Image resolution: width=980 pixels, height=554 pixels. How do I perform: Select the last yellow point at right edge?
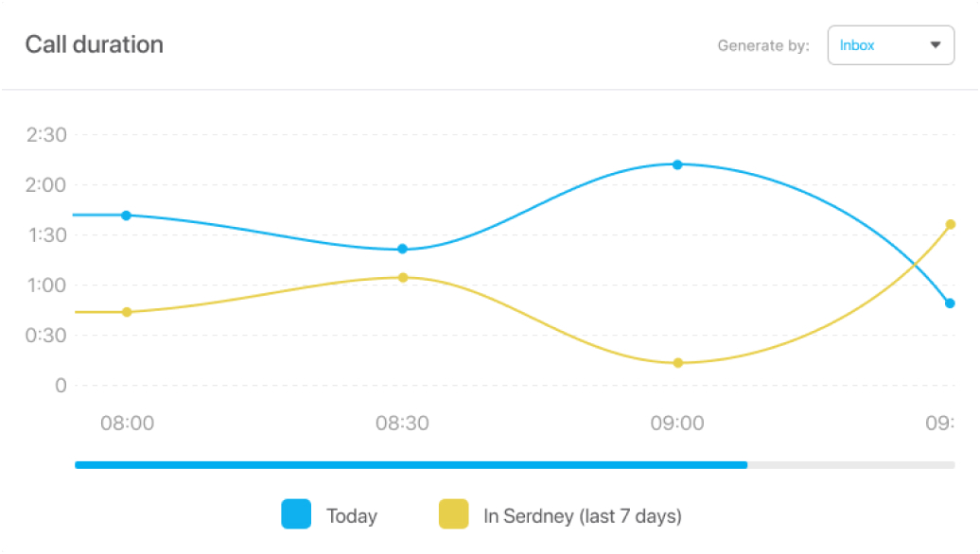[951, 225]
